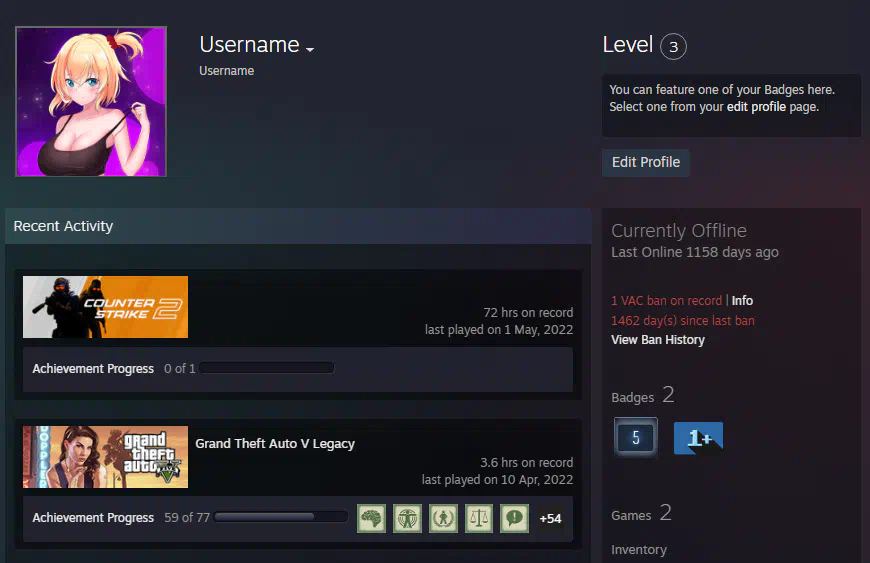Open the level 5 badge icon
Viewport: 870px width, 563px height.
point(635,438)
